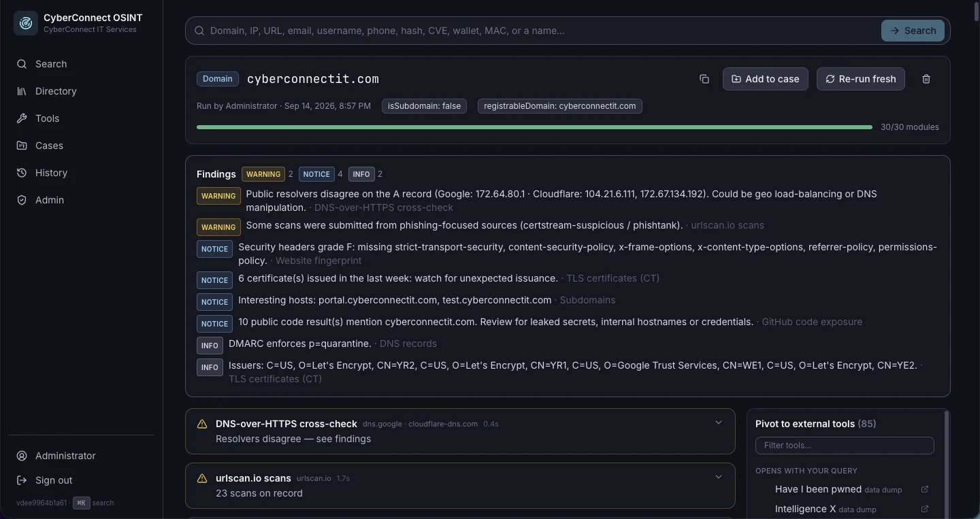This screenshot has width=980, height=519.
Task: Click the INFO count badge in the Findings header
Action: point(361,174)
